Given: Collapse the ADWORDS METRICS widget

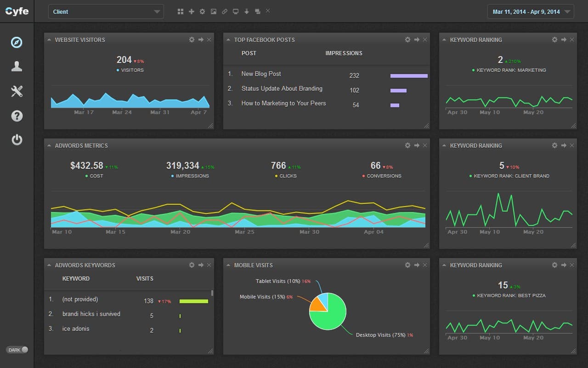Looking at the screenshot, I should click(48, 145).
